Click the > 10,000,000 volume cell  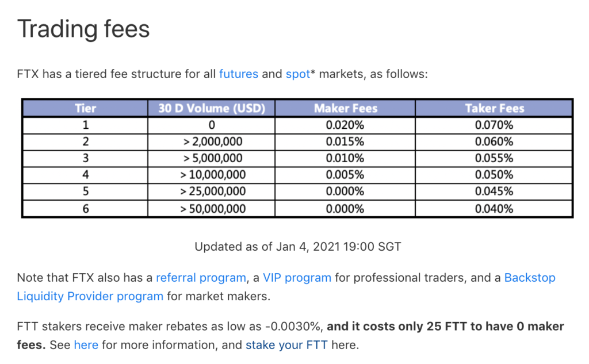[x=212, y=175]
